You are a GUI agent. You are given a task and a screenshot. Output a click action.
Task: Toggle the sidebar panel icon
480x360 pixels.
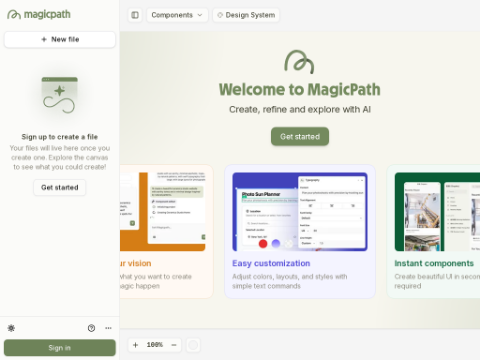click(x=135, y=15)
